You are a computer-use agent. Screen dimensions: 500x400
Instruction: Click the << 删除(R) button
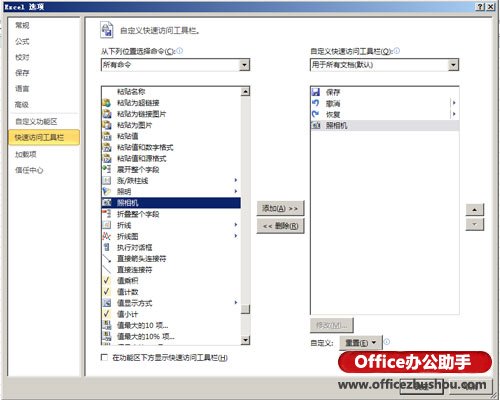coord(280,226)
